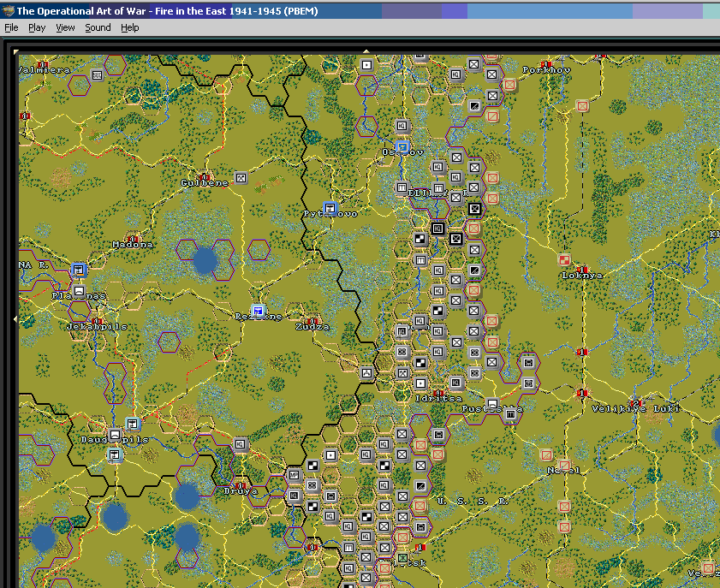The width and height of the screenshot is (720, 588).
Task: Select the grey unit counter on Daugavpils
Action: click(115, 435)
